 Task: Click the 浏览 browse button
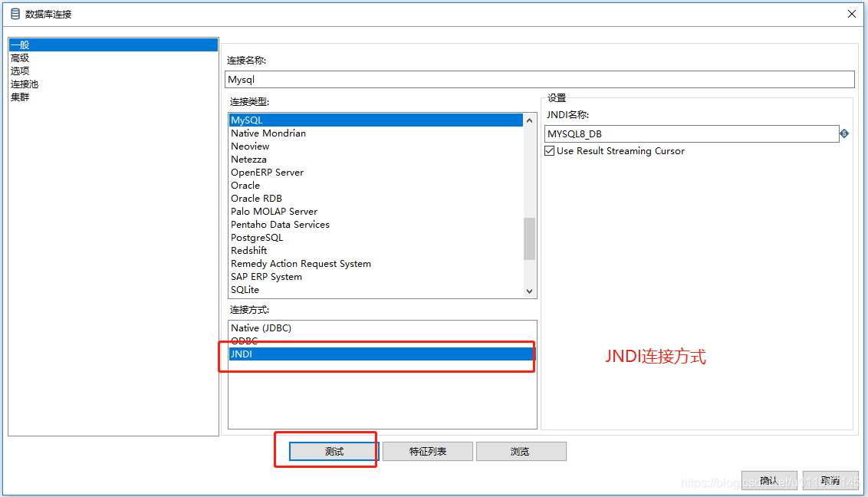click(x=521, y=452)
